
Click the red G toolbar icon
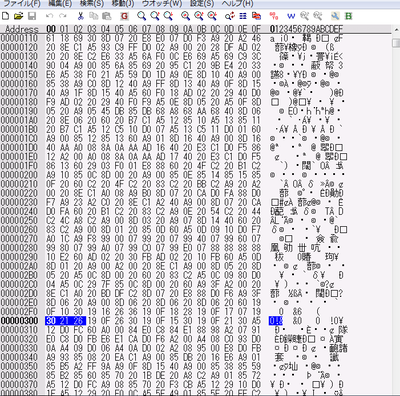point(124,16)
